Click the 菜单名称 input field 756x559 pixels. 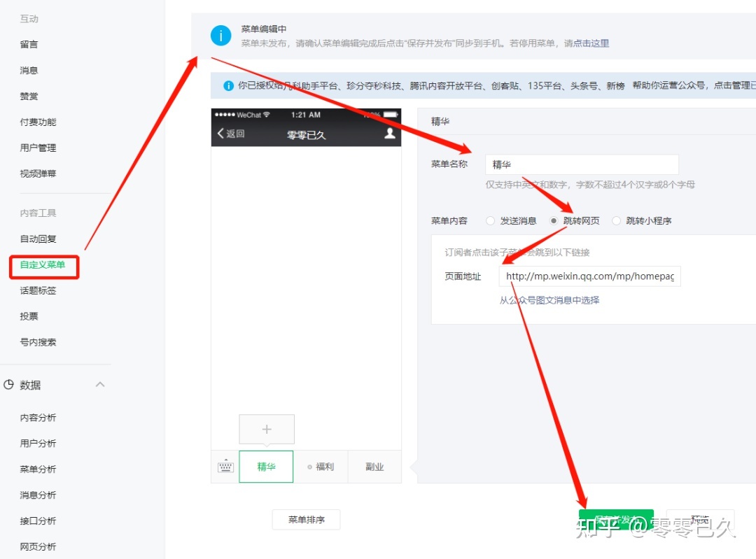(x=582, y=165)
